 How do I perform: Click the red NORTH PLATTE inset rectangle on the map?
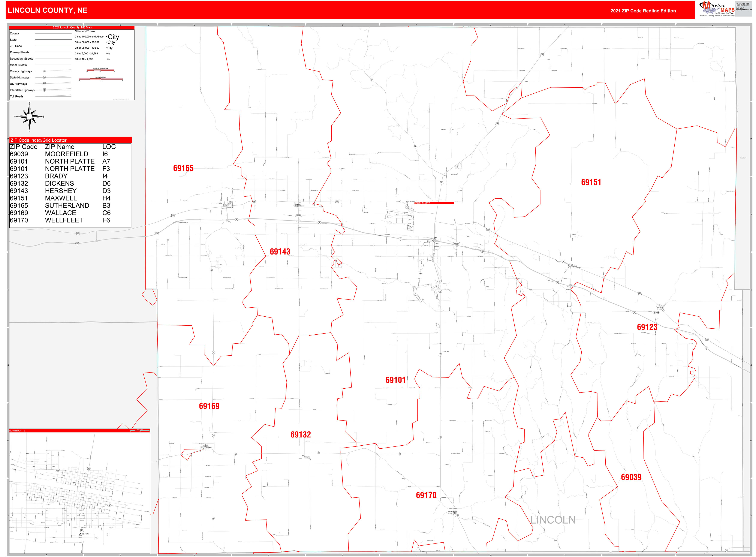(434, 203)
